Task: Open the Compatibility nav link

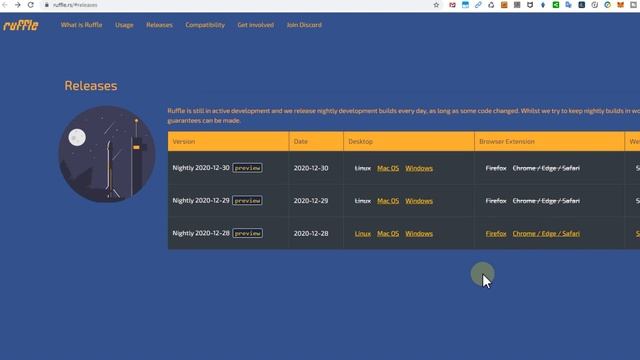Action: (x=205, y=25)
